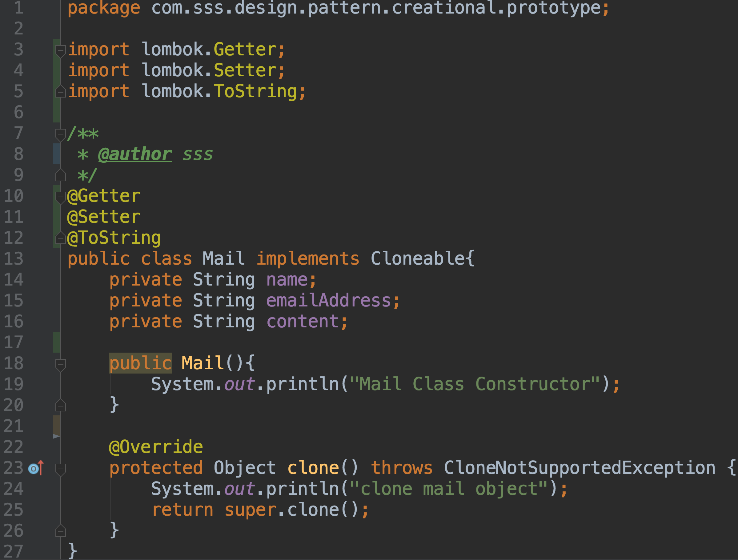Click the @author Javadoc tag link
Screen dimensions: 738x560
tap(135, 154)
